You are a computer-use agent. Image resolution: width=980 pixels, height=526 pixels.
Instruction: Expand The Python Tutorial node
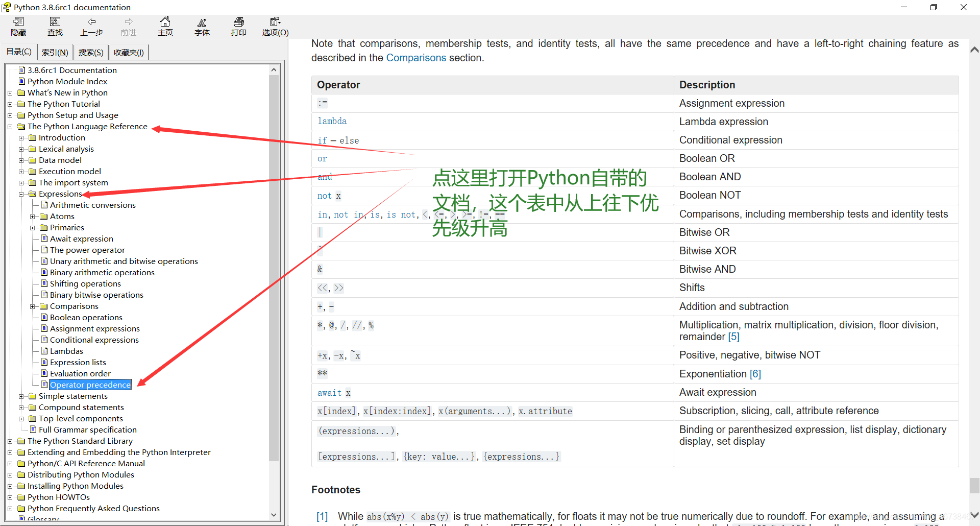click(10, 104)
